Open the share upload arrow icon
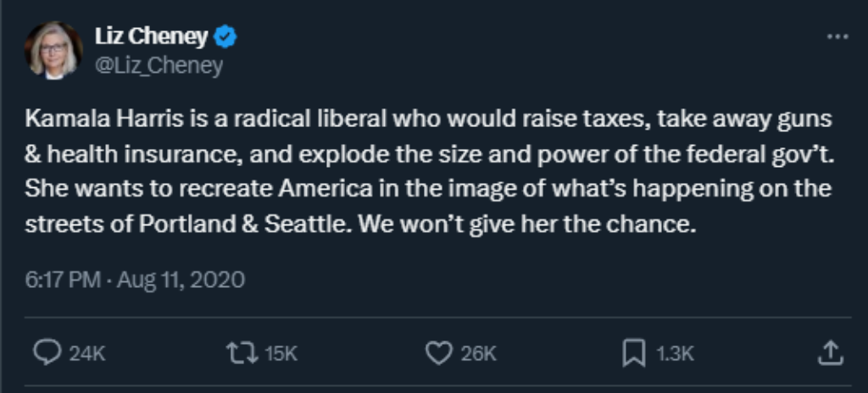This screenshot has height=393, width=868. point(832,352)
